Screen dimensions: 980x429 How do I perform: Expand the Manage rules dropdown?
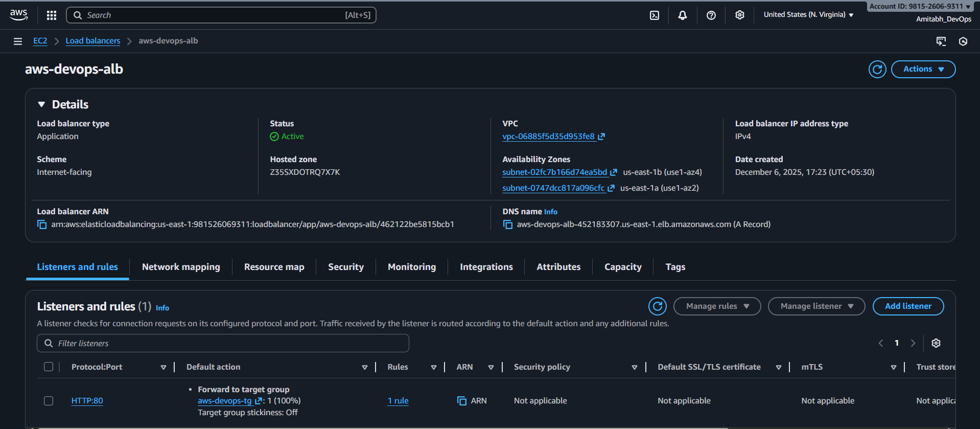tap(717, 306)
